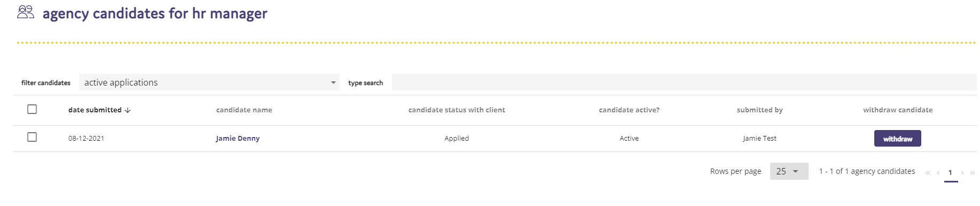Open the filter candidates dropdown
This screenshot has height=206, width=980.
pos(209,82)
